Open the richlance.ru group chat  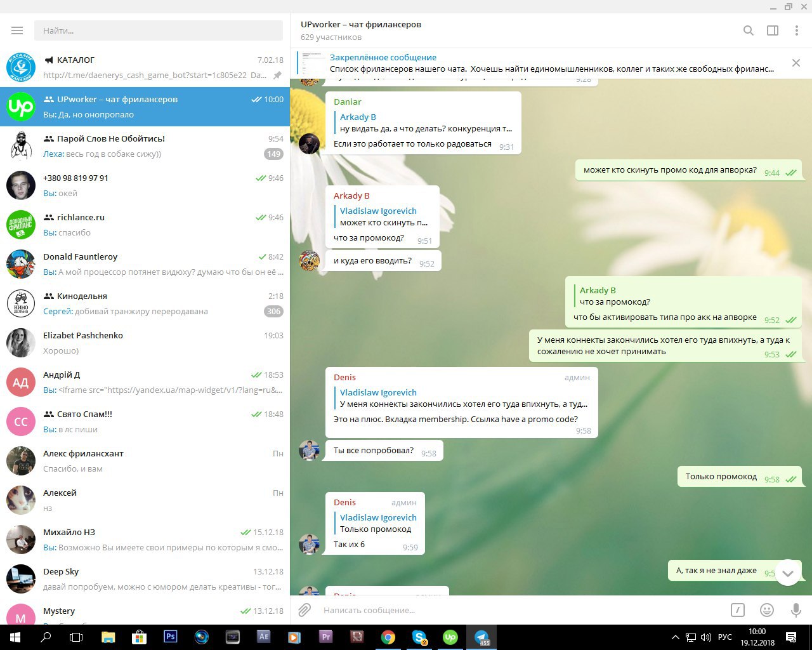coord(145,225)
